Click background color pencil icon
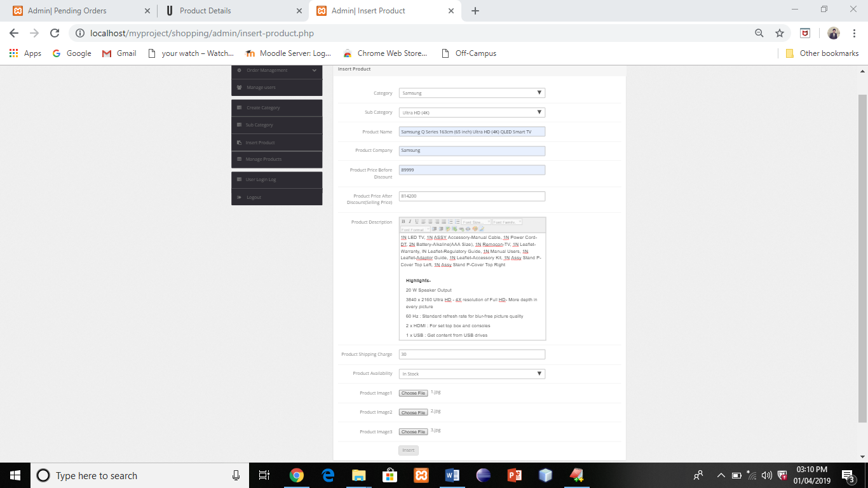 (x=482, y=229)
